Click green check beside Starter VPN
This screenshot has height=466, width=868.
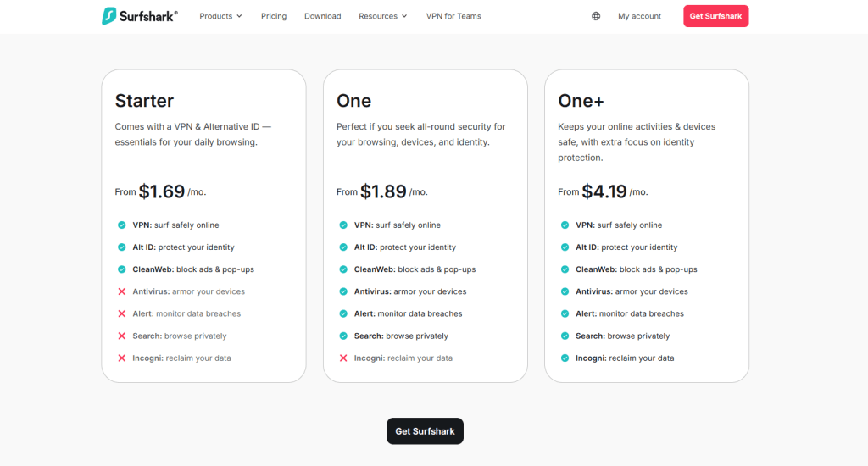122,225
